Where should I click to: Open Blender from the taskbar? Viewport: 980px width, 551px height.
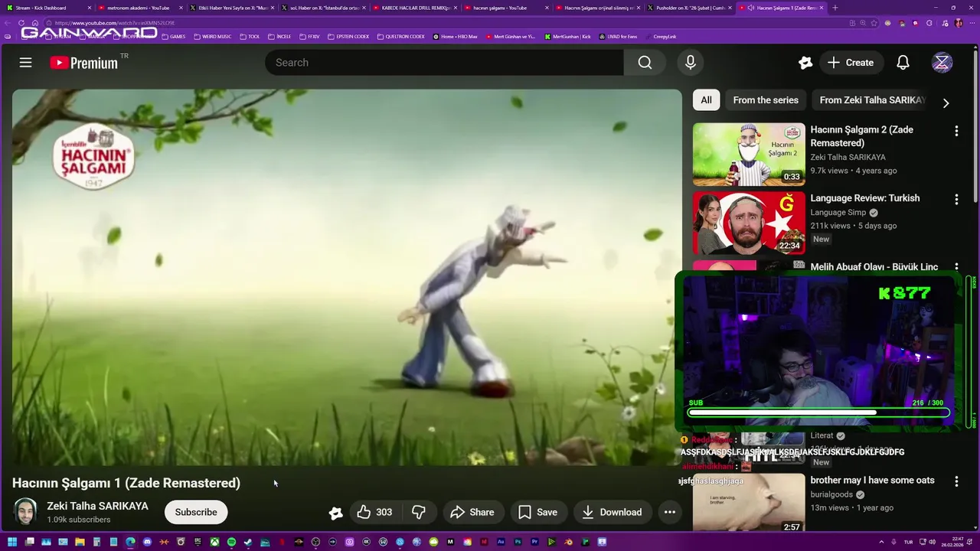coord(570,542)
